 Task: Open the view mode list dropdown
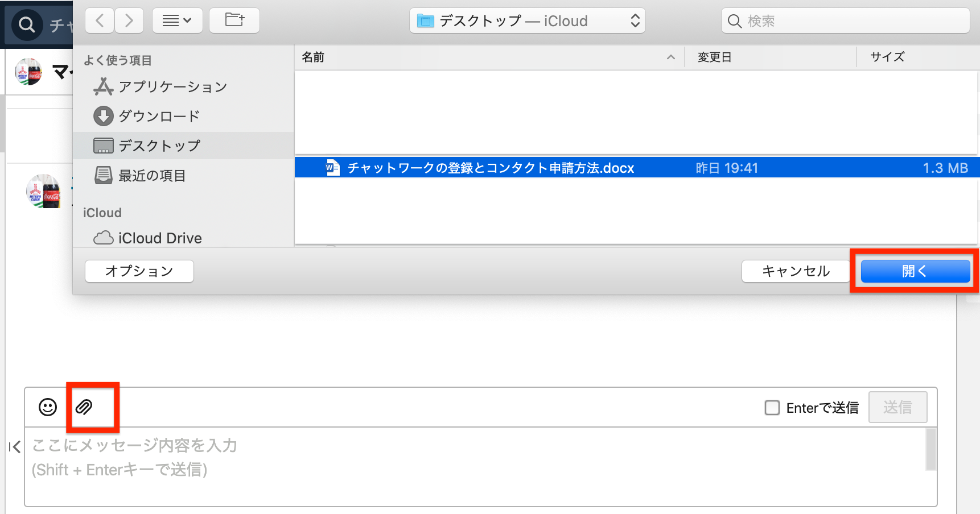(x=177, y=21)
